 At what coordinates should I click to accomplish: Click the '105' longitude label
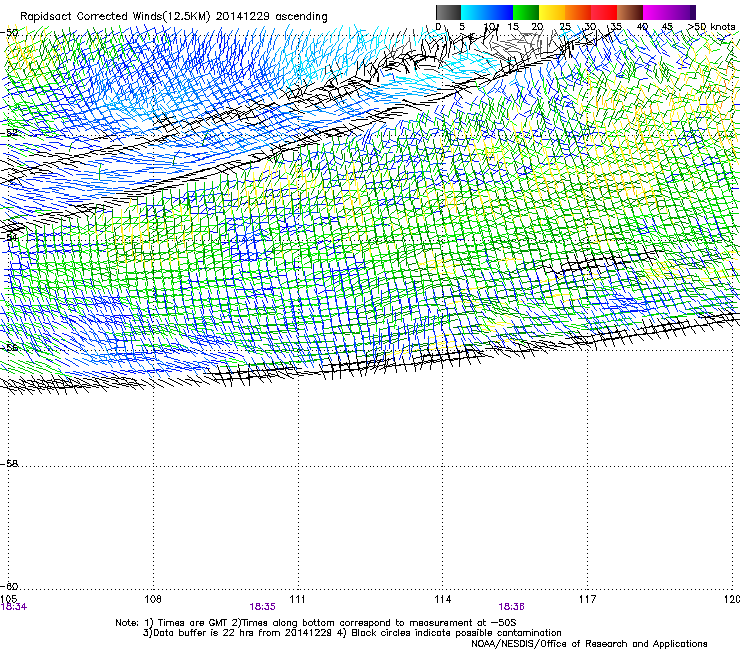pos(8,599)
